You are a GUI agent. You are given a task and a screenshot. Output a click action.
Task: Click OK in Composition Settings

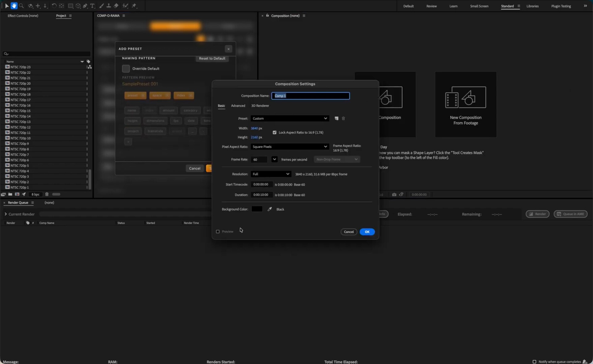click(367, 232)
